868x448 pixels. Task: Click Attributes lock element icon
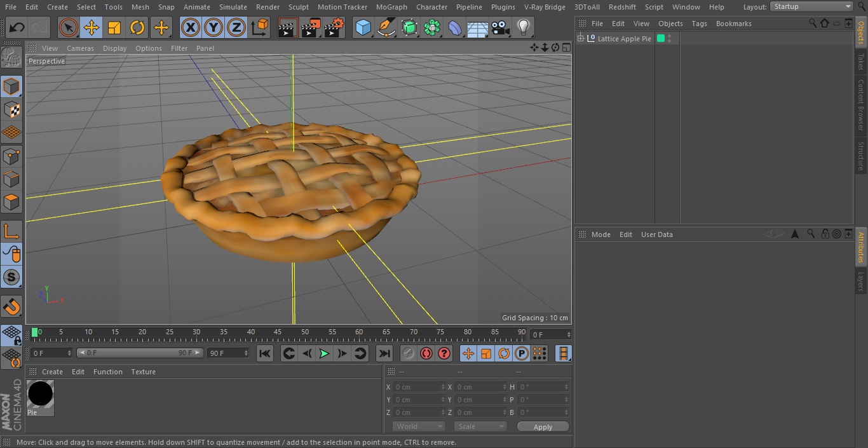click(825, 234)
